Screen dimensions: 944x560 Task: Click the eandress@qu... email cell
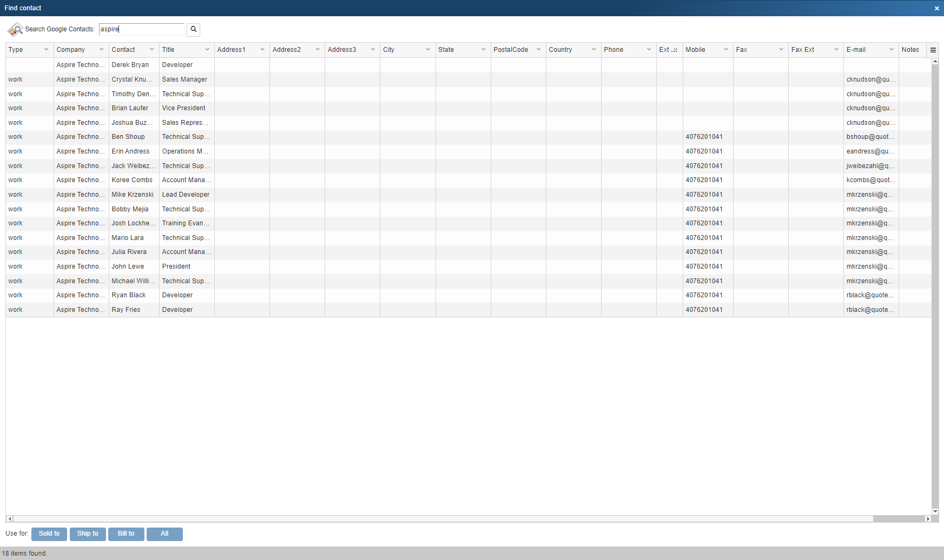pos(871,151)
